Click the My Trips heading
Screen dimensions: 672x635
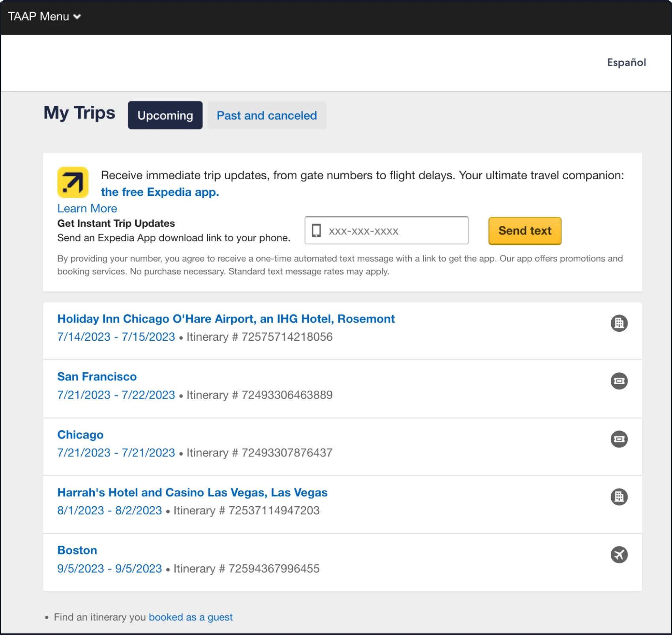point(79,113)
